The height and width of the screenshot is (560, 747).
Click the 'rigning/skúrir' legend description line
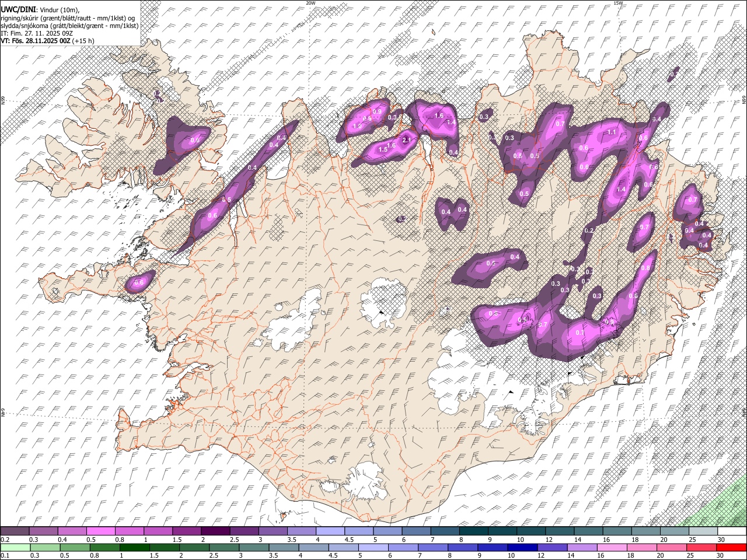click(68, 17)
